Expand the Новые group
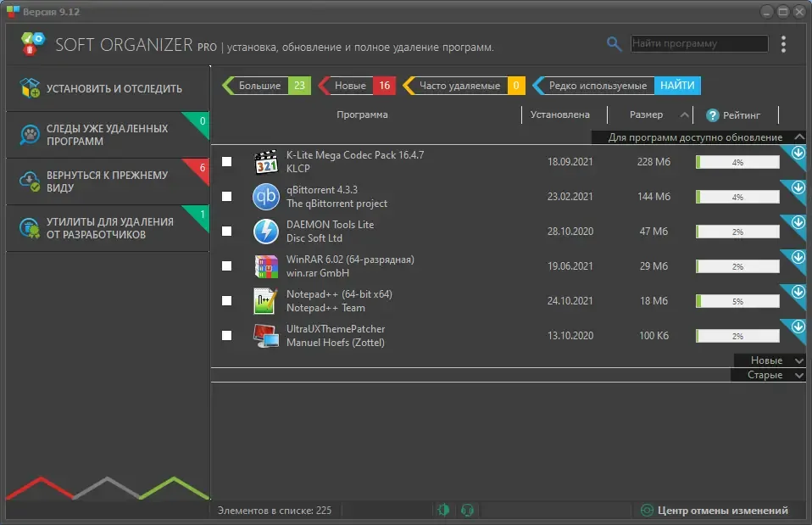The image size is (812, 525). 770,360
